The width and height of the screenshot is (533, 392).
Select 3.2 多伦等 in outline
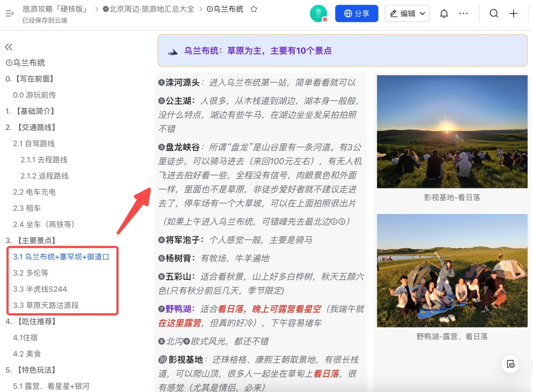30,273
